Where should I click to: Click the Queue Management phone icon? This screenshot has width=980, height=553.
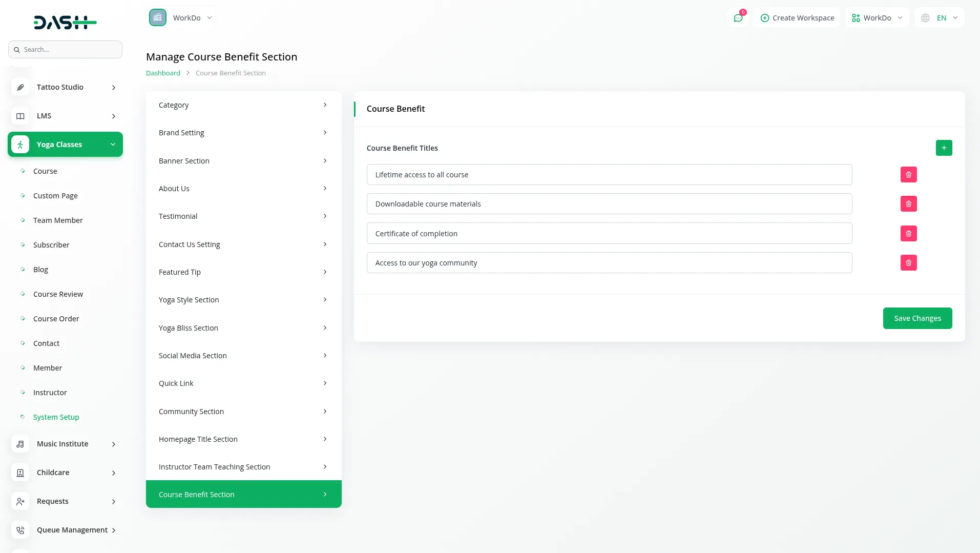(x=20, y=530)
